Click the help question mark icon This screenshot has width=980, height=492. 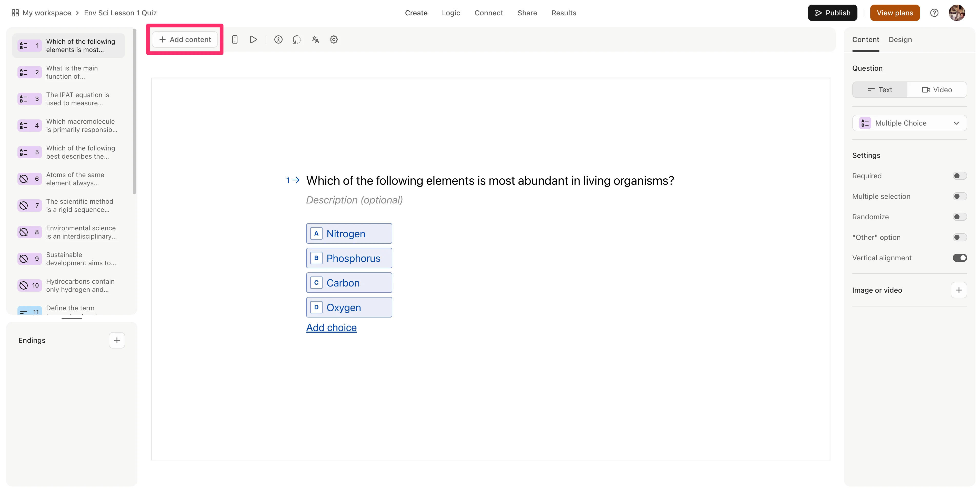click(934, 13)
